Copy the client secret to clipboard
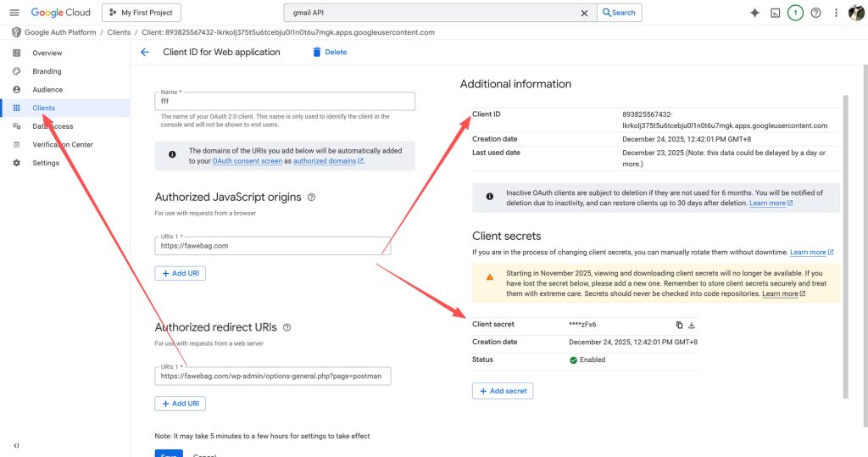This screenshot has height=457, width=868. (679, 325)
